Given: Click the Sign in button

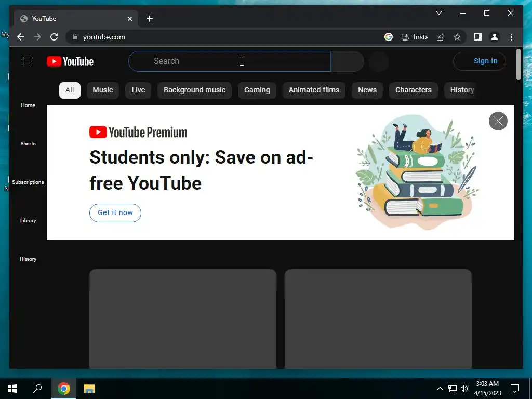Looking at the screenshot, I should click(480, 61).
